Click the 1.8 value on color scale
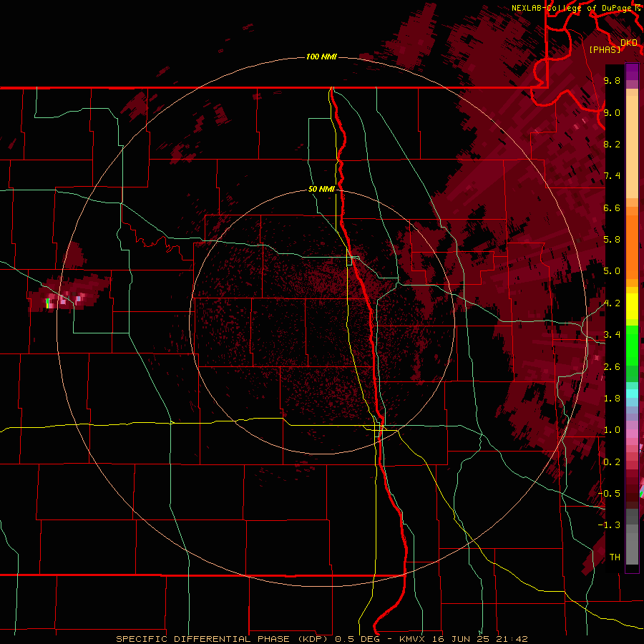 pos(612,399)
